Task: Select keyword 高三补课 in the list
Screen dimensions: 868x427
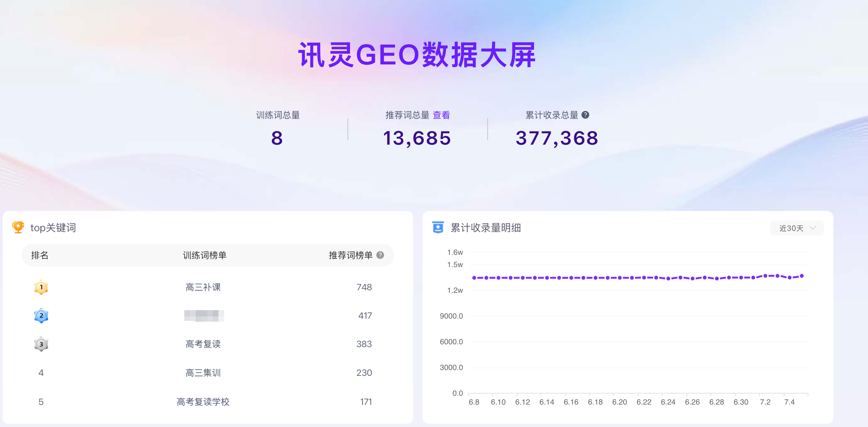Action: [203, 287]
